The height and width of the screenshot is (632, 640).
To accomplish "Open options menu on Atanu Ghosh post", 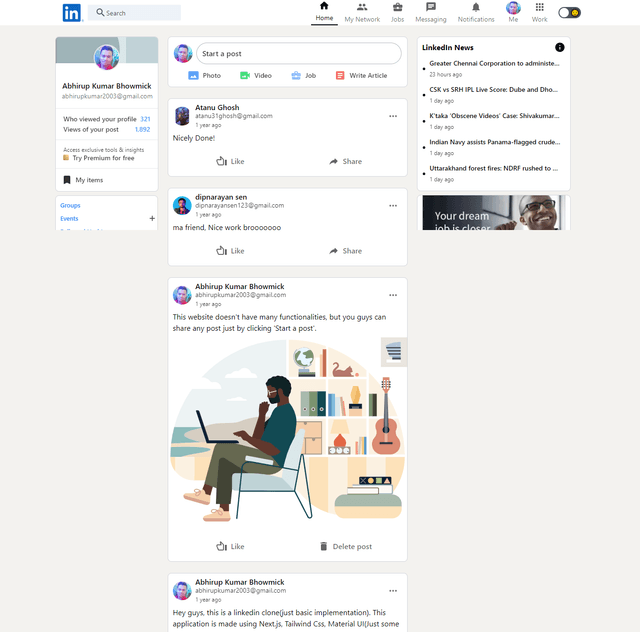I will [x=393, y=116].
